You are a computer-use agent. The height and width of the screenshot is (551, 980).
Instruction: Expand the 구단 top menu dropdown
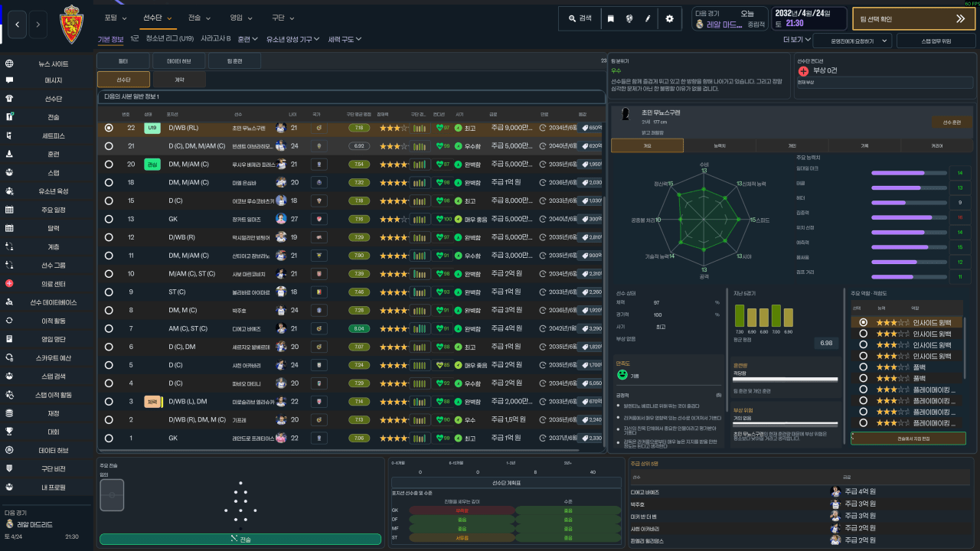[283, 18]
